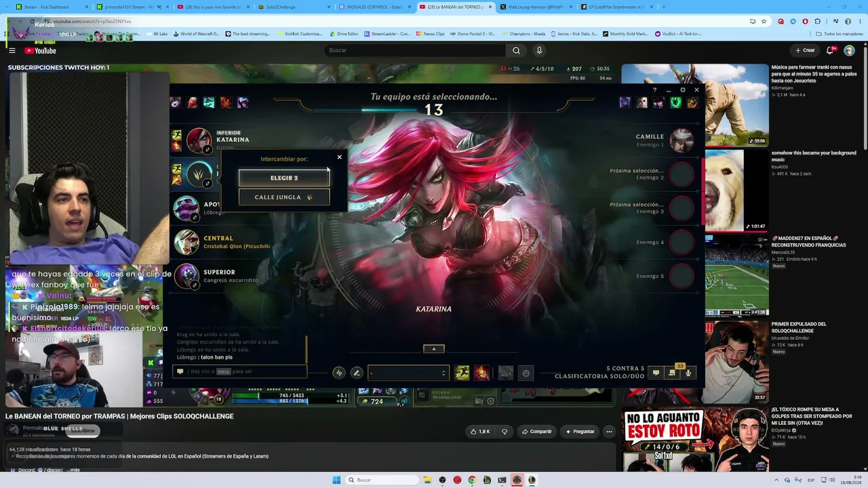Open the Terminal icon in the taskbar
Screen dimensions: 868x488
(x=502, y=480)
